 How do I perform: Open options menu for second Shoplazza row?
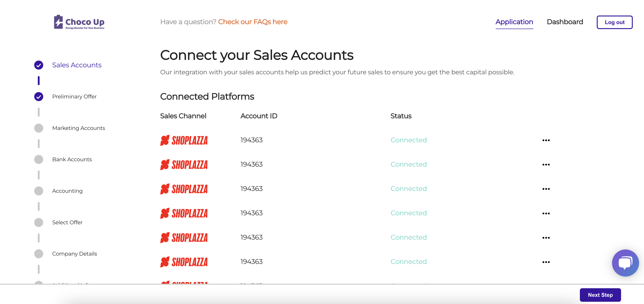546,164
